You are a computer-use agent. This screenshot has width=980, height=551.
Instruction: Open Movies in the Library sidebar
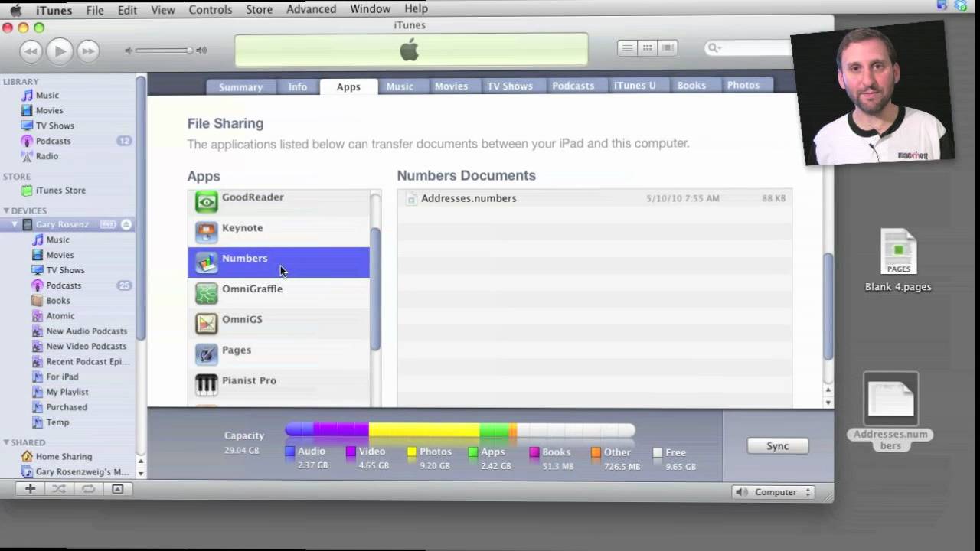[x=49, y=110]
